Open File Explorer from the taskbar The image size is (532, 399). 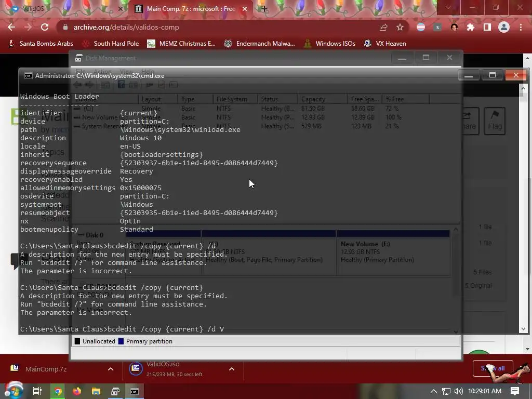96,391
